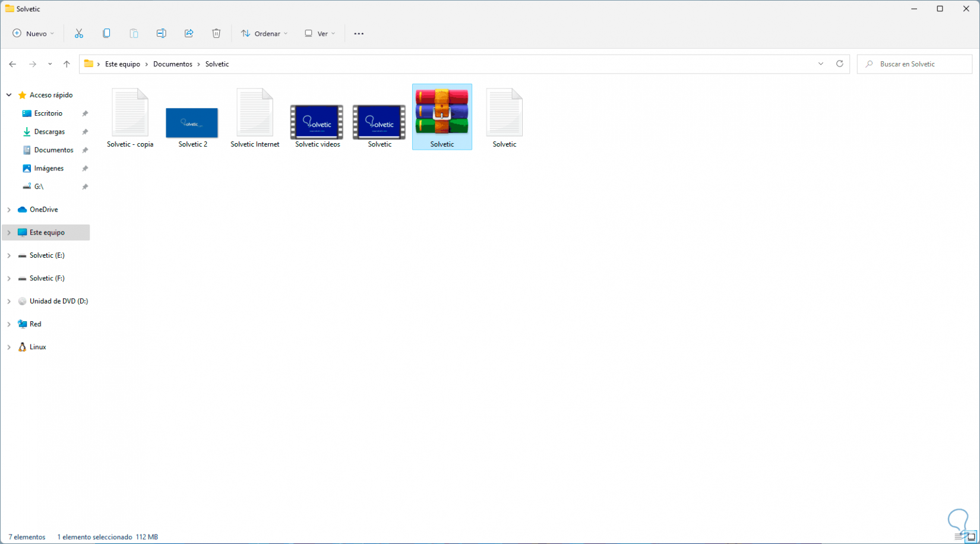Collapse the Acceso rápido tree section

click(9, 95)
